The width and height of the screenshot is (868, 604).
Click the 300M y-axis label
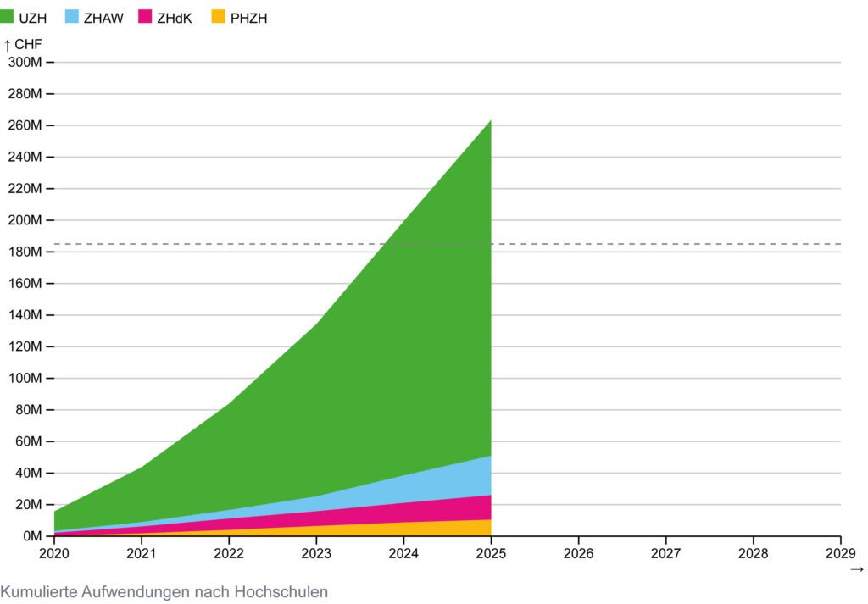25,63
